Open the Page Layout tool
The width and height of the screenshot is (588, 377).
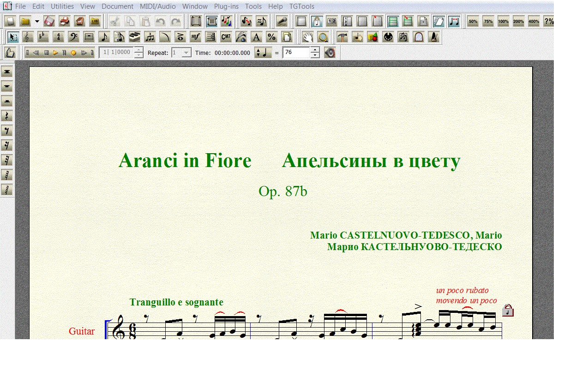point(287,37)
